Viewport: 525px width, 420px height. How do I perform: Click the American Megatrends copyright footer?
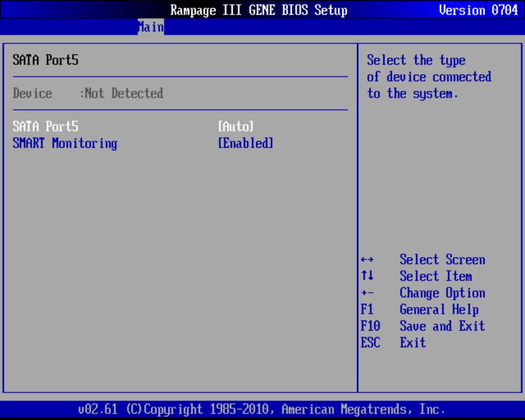(x=261, y=409)
